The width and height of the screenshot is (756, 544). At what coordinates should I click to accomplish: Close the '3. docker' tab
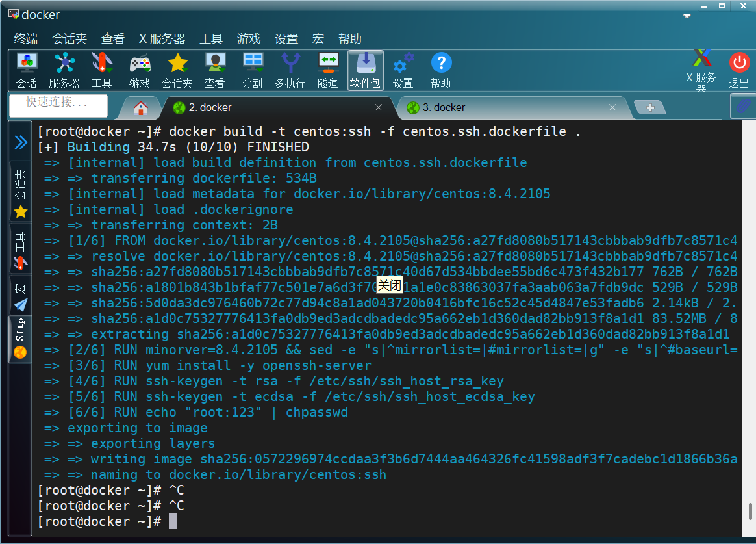coord(612,107)
